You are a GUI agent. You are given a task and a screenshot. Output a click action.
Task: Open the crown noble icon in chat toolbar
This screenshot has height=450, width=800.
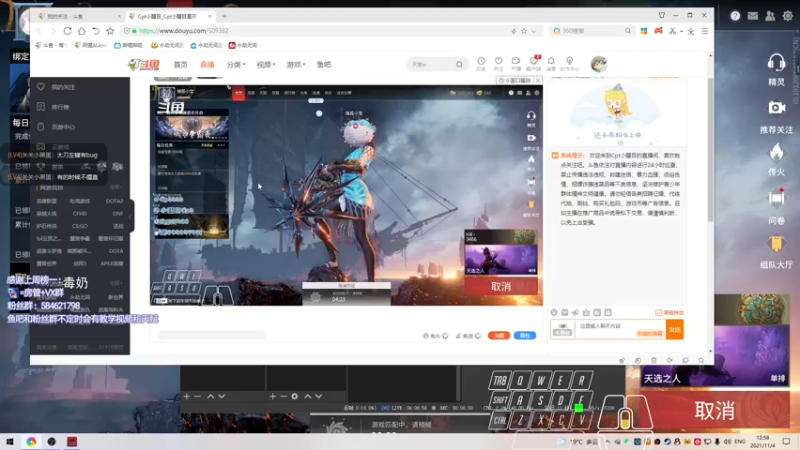pyautogui.click(x=586, y=313)
